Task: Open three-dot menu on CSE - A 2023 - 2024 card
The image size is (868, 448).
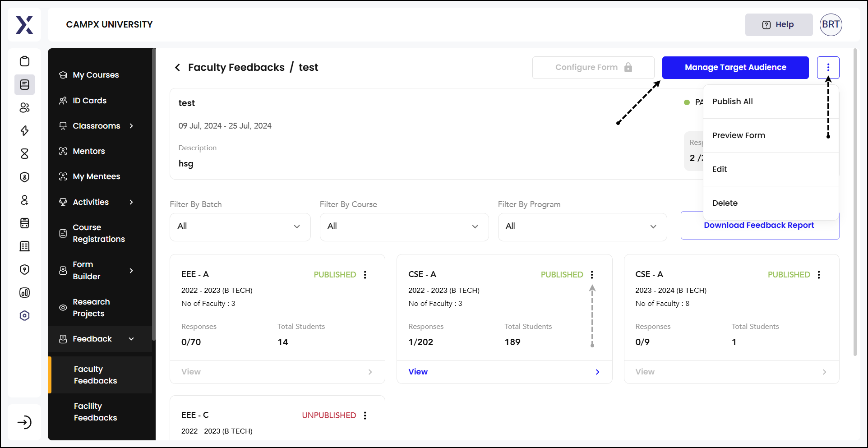Action: [x=819, y=275]
